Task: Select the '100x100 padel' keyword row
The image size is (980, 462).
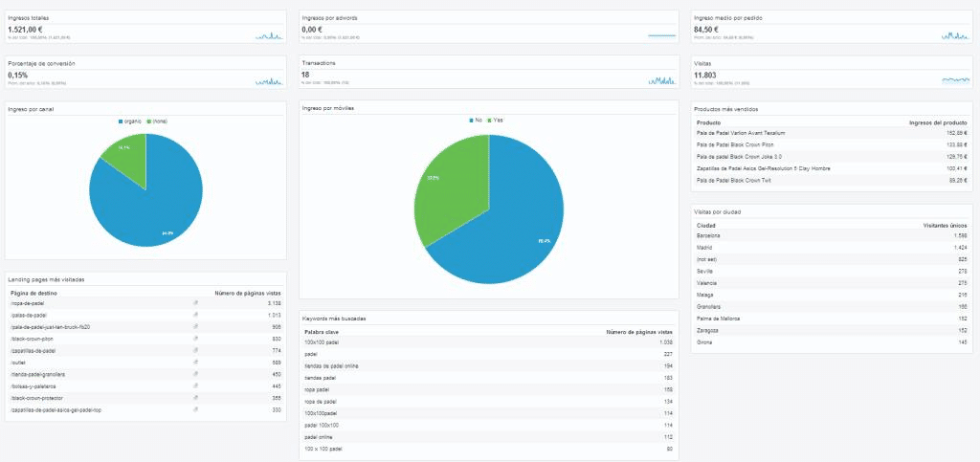Action: 488,341
